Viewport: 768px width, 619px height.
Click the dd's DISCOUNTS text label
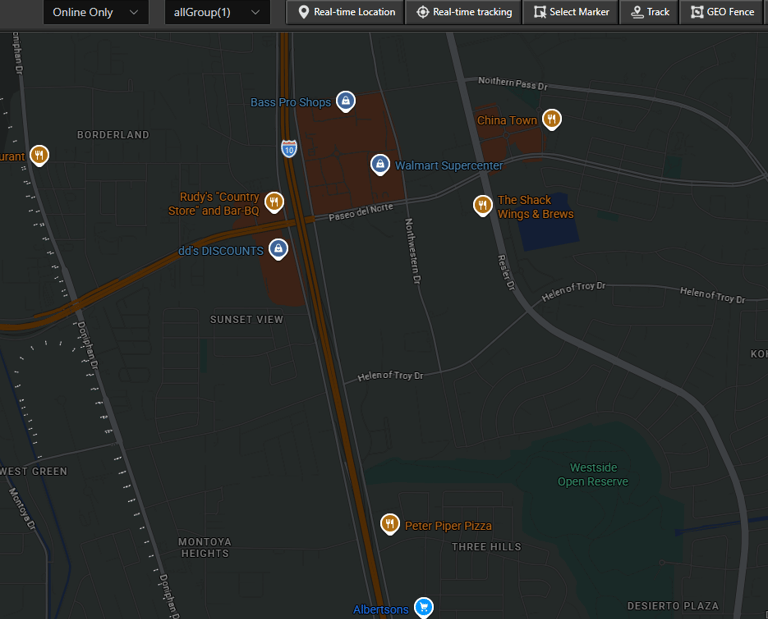pos(220,251)
